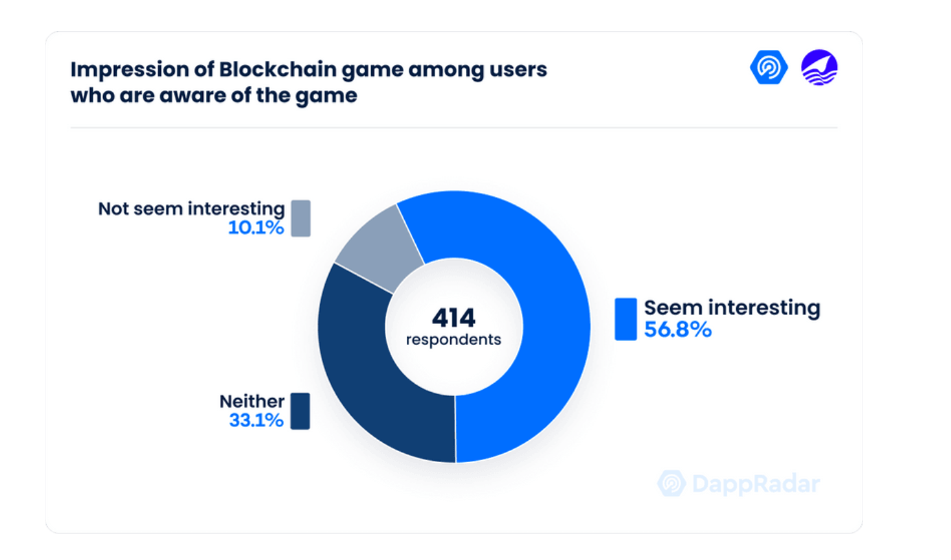Click the Neither legend label
Screen dimensions: 951x560
[252, 401]
